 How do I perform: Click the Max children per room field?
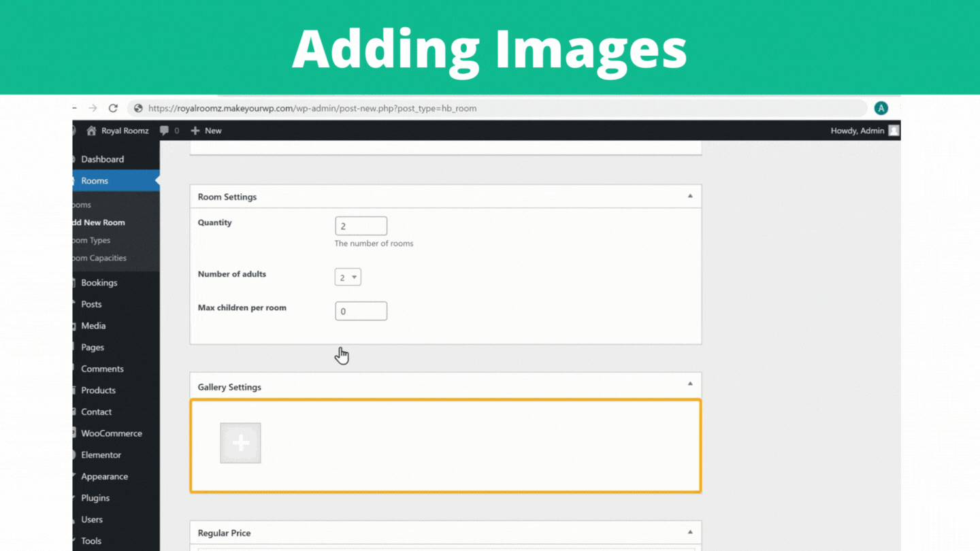coord(361,311)
